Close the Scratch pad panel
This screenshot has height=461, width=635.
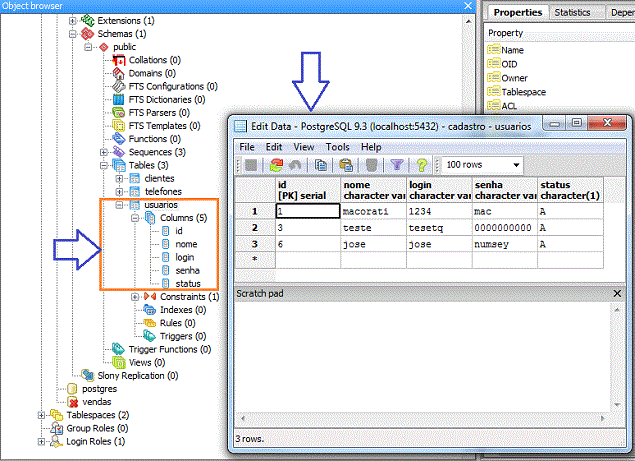[x=617, y=293]
